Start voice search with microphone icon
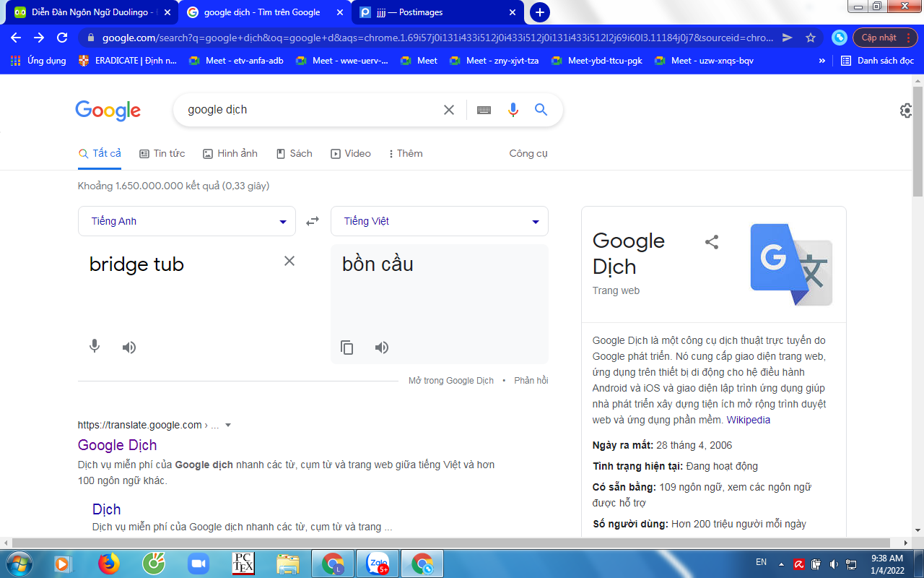 513,110
